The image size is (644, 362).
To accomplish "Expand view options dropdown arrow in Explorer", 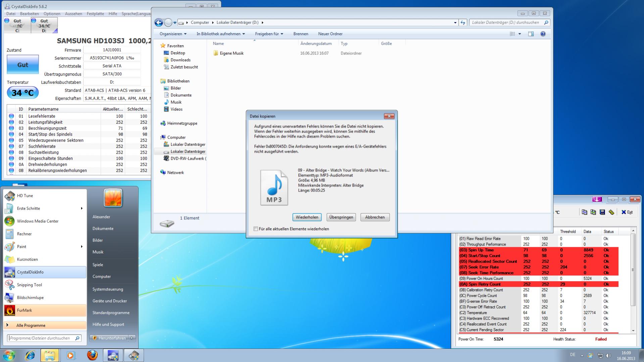I will click(519, 34).
